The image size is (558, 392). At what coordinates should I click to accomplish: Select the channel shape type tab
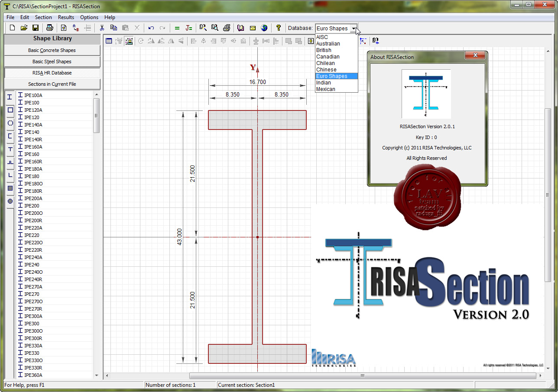[x=10, y=136]
